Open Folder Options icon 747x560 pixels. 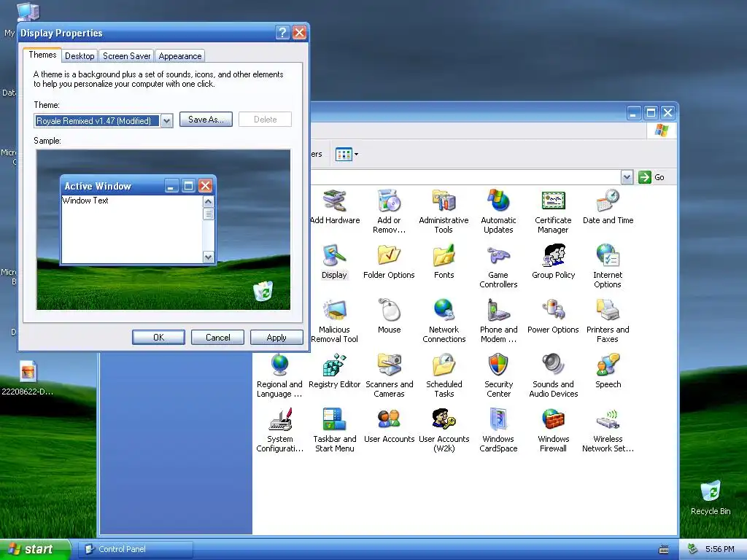tap(389, 262)
